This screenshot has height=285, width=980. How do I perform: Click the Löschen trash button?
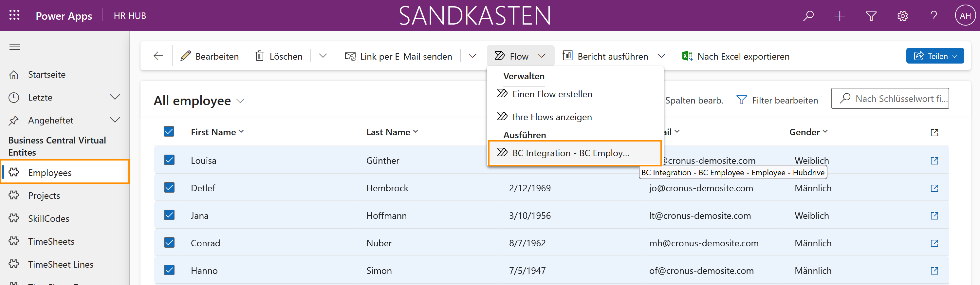click(279, 56)
